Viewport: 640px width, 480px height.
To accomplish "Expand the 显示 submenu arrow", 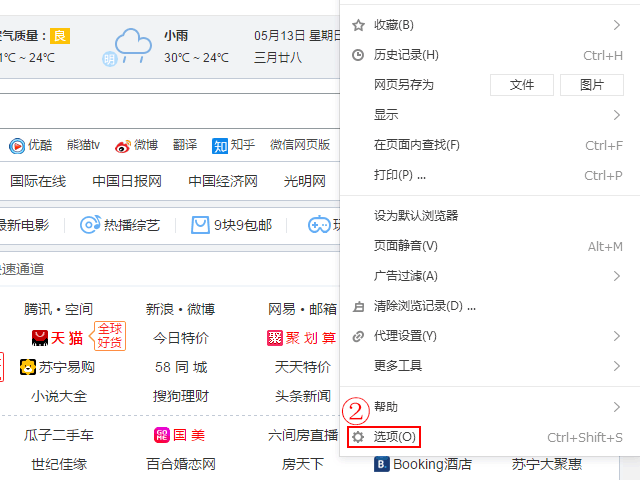I will (616, 115).
